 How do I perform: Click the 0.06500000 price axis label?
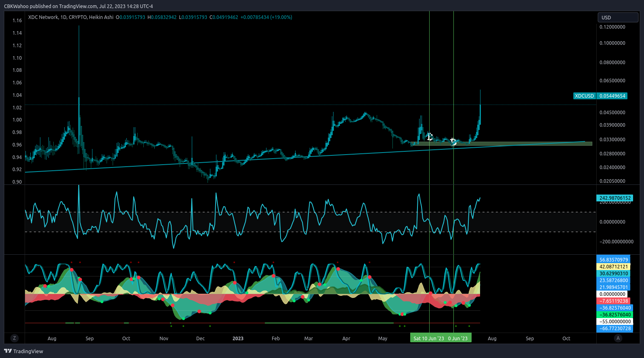click(x=612, y=81)
